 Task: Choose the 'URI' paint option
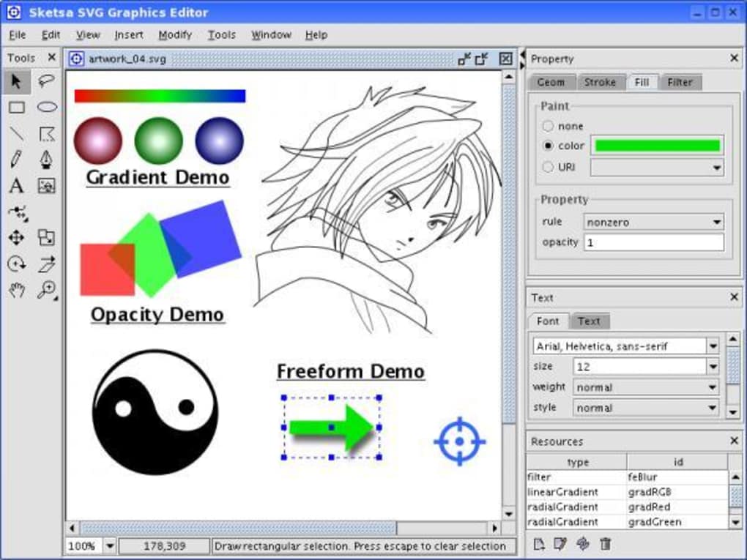click(x=548, y=166)
